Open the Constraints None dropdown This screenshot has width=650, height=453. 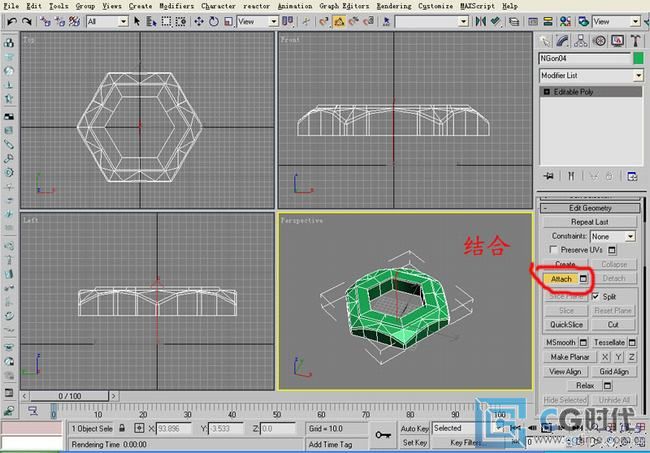point(613,236)
